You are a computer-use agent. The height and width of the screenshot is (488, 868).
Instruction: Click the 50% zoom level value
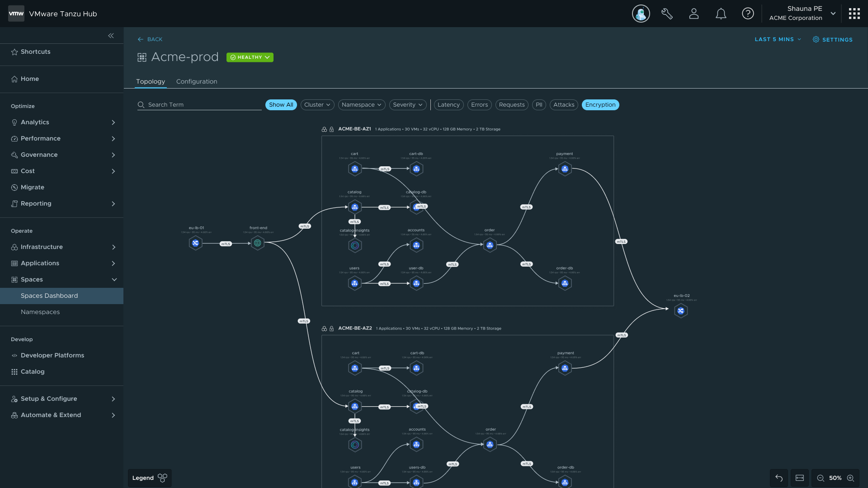tap(835, 478)
